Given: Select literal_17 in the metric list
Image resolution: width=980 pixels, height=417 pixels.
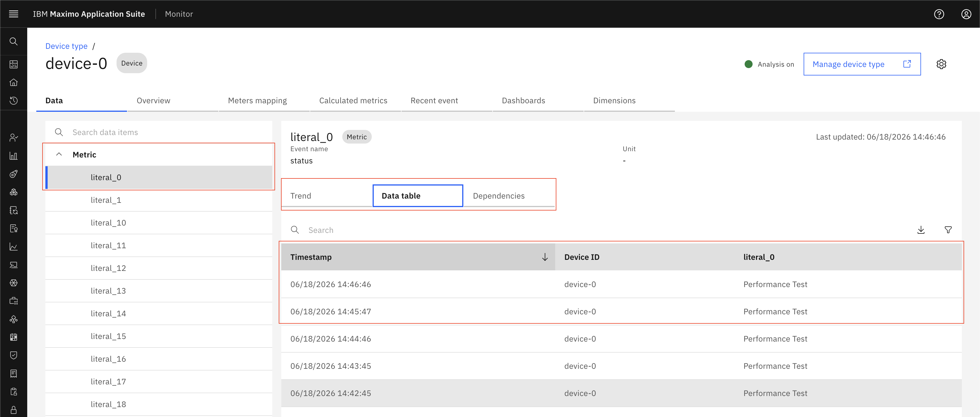Looking at the screenshot, I should (x=159, y=382).
